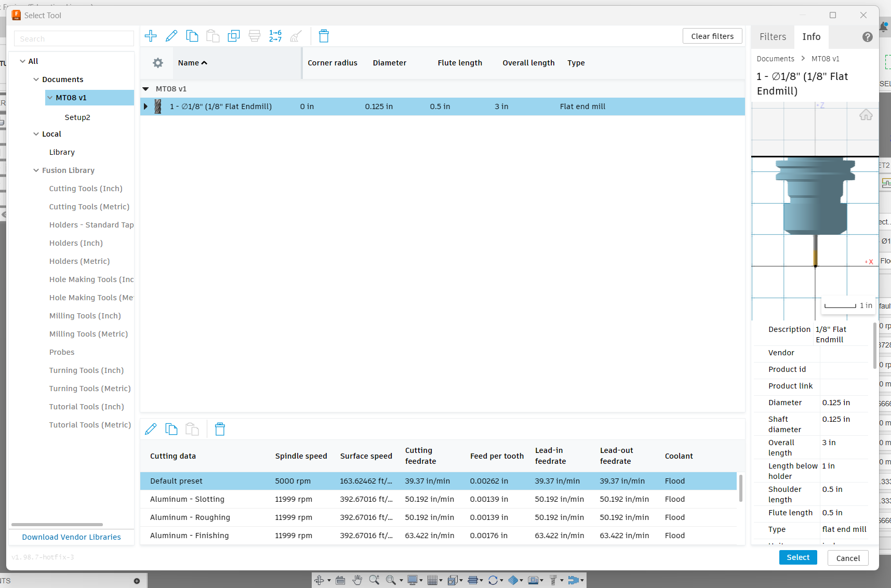Select the Aluminum - Finishing preset row
Screen dimensions: 891x588
point(438,536)
